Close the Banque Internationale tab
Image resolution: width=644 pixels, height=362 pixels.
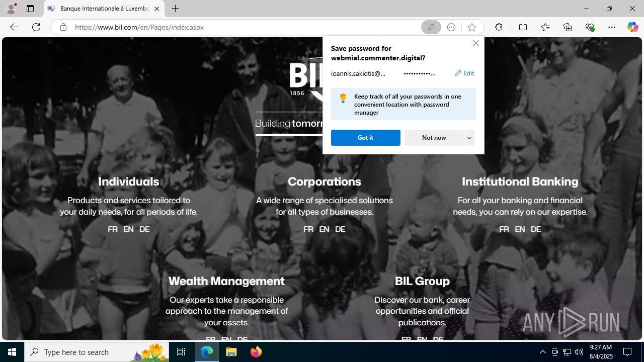click(x=156, y=9)
